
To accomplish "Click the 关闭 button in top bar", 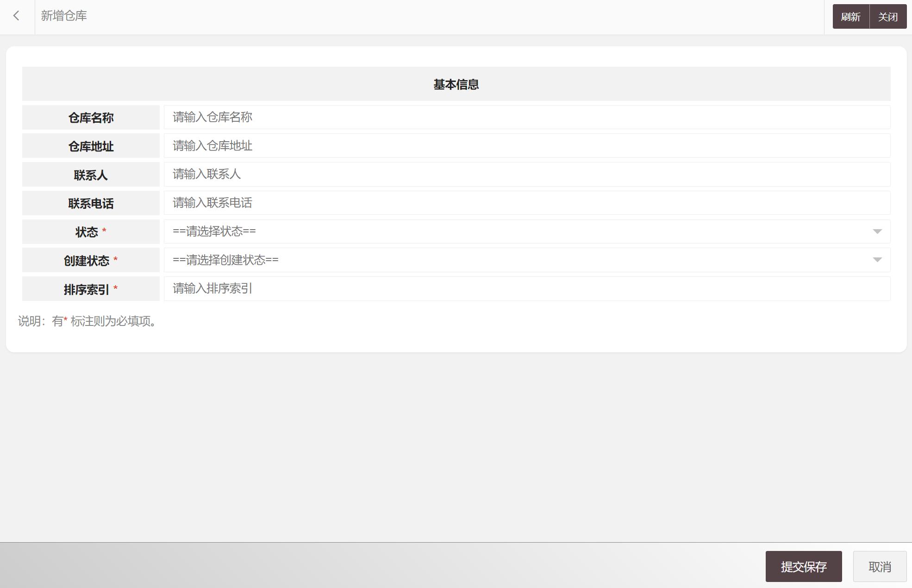I will [x=887, y=16].
